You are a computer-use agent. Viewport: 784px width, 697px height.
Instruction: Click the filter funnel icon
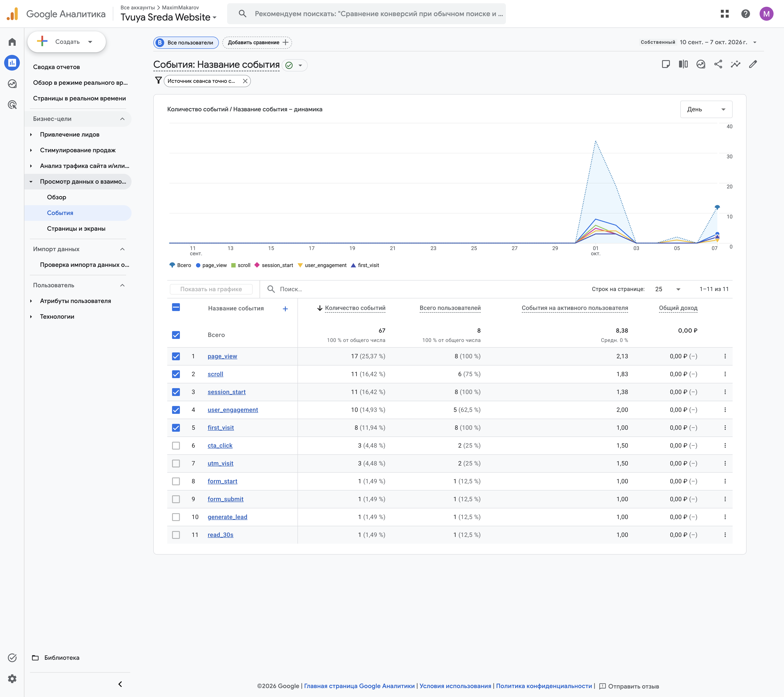click(x=158, y=80)
